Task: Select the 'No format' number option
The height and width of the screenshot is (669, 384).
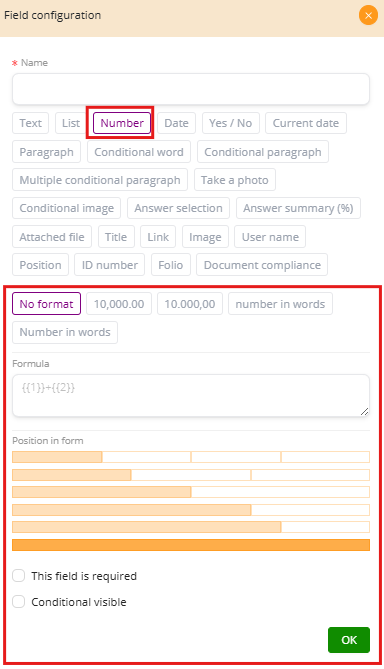Action: click(x=47, y=304)
